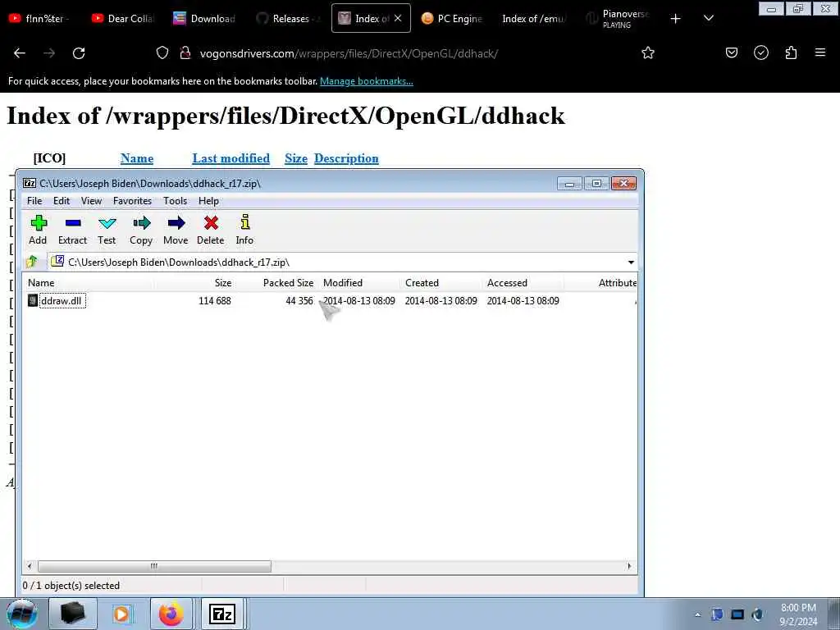840x630 pixels.
Task: Bookmark this page with the star
Action: tap(648, 53)
